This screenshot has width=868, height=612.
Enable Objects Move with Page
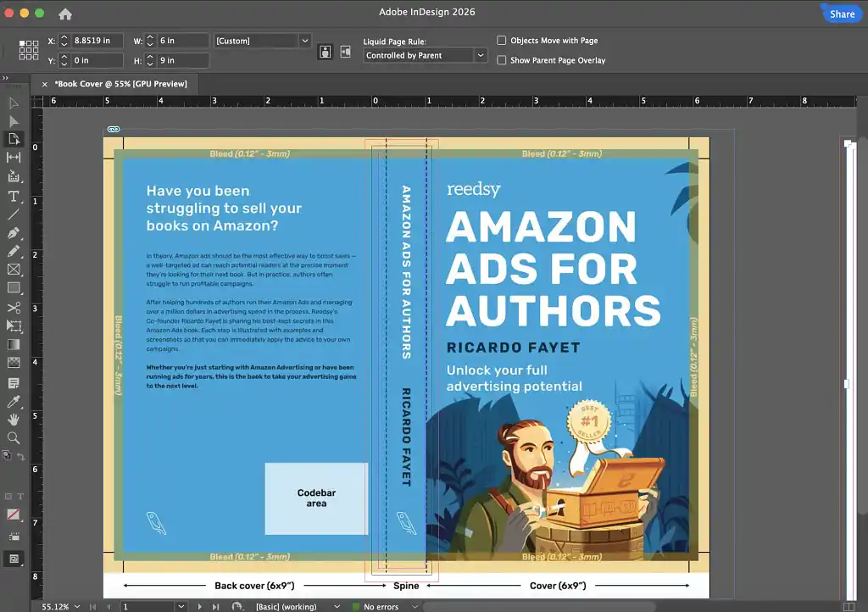click(x=502, y=41)
